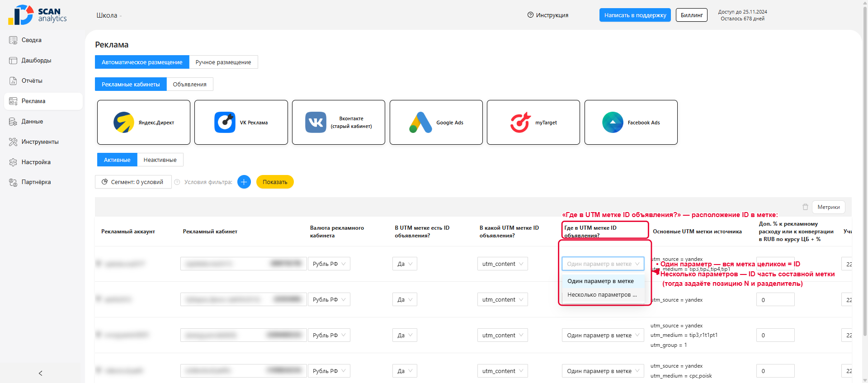Click the utm_medium = cpc,poisk text

tap(681, 376)
